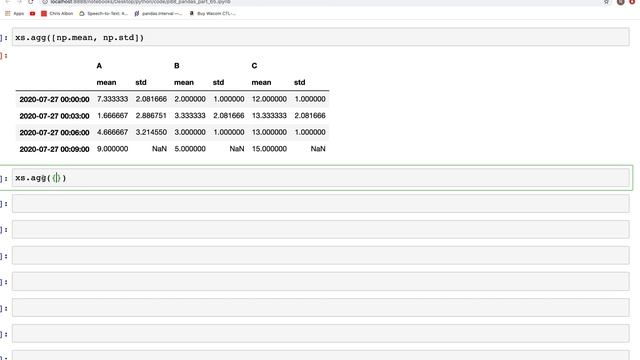Click the value 4.666667 in table

pyautogui.click(x=113, y=132)
